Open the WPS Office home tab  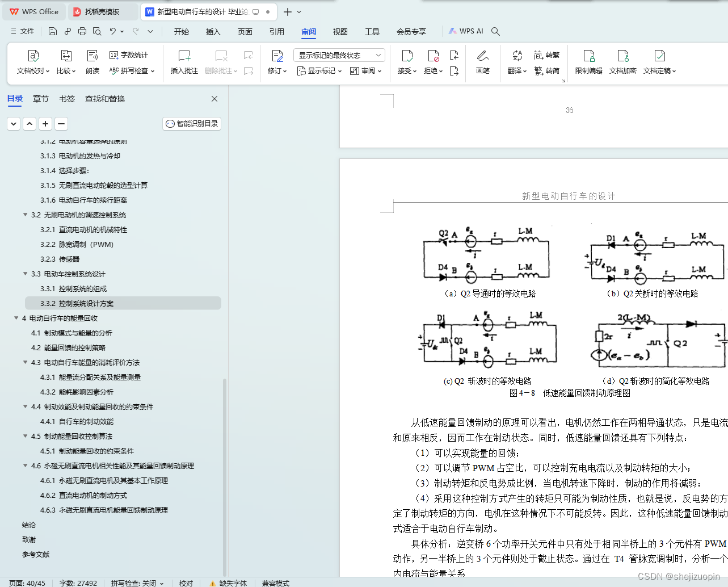(x=35, y=11)
